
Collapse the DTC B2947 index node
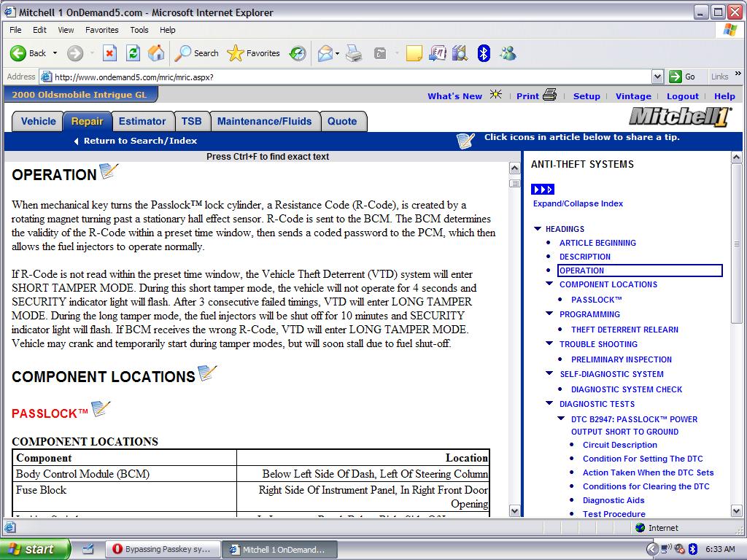pos(561,419)
